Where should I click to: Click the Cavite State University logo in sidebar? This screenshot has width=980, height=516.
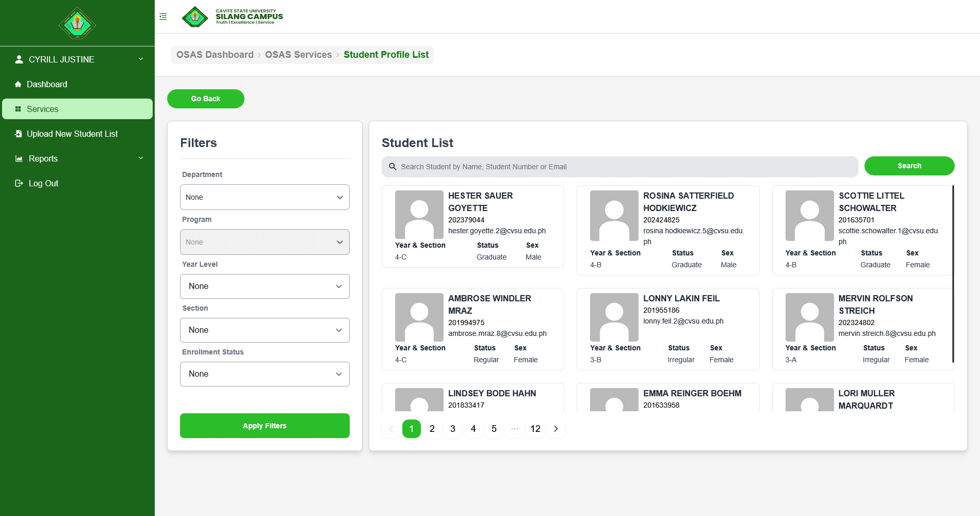77,23
